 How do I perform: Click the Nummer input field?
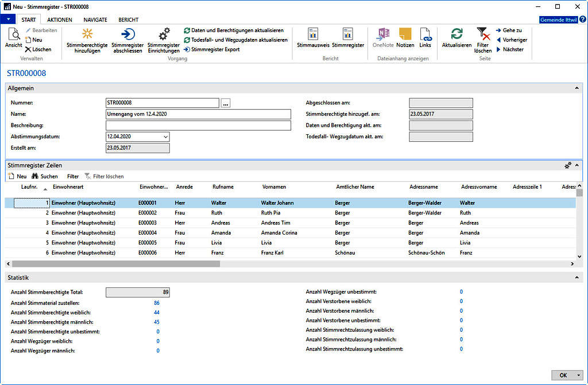[x=163, y=103]
